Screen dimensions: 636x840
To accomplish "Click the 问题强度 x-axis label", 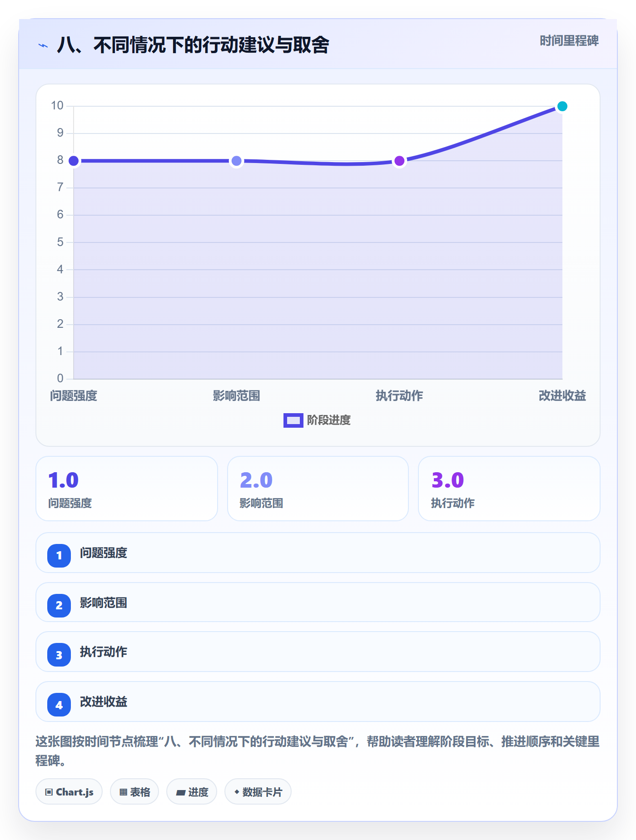I will click(74, 396).
